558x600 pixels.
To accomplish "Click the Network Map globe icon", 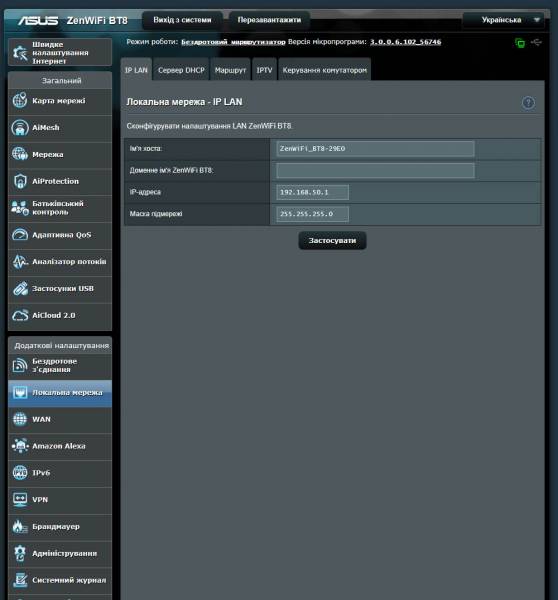I will click(x=20, y=101).
